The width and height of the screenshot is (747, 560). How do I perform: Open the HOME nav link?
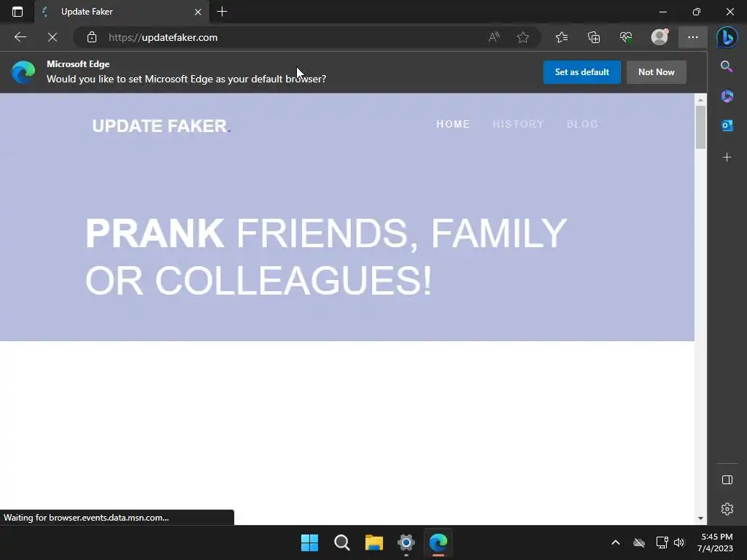tap(453, 124)
